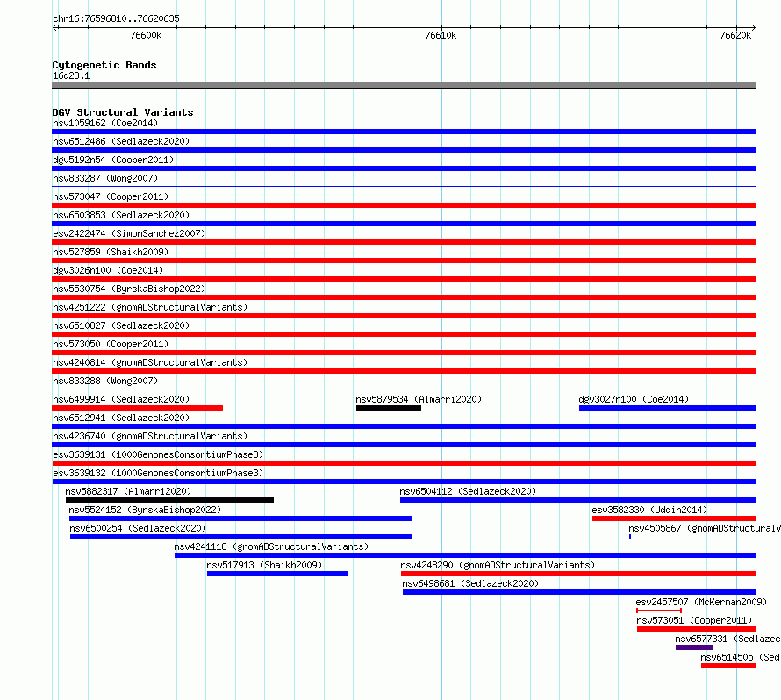The width and height of the screenshot is (781, 700).
Task: Click the blue bar under nsv1059162
Action: coord(404,132)
